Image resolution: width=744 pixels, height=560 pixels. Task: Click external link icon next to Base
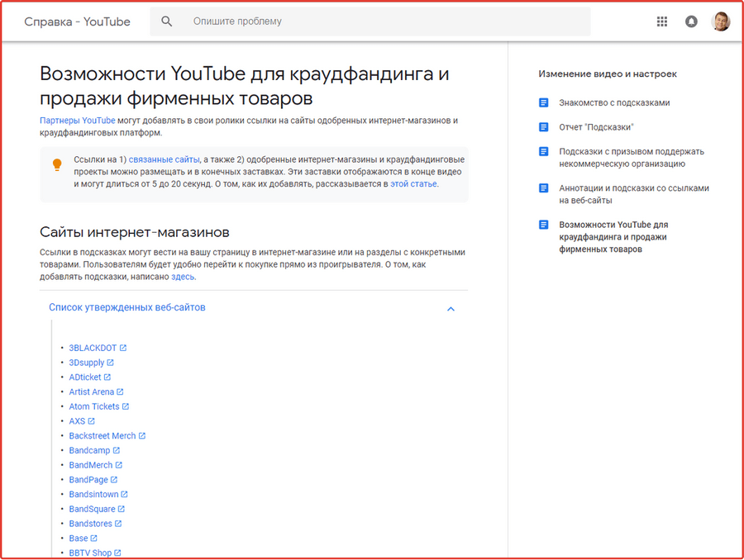[x=94, y=539]
